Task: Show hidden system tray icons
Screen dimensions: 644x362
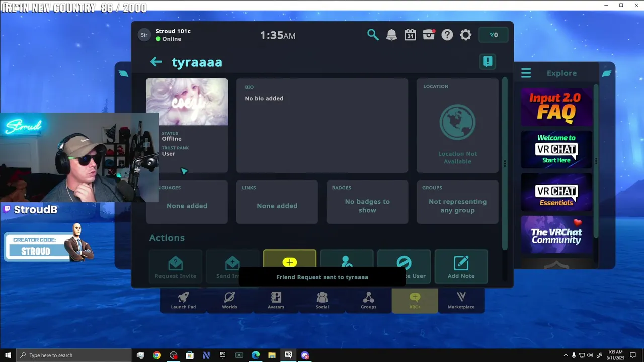Action: [566, 355]
